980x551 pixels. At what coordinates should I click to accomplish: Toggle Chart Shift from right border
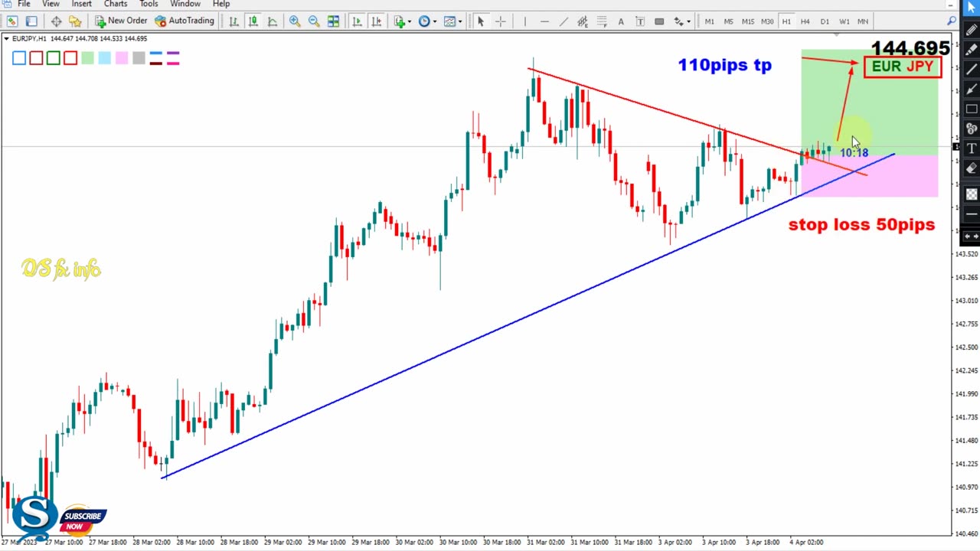[x=376, y=21]
